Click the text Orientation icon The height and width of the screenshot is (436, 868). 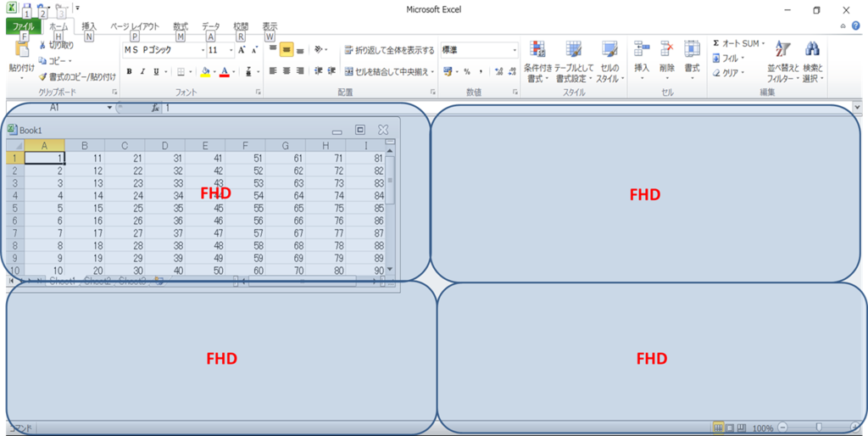(319, 50)
